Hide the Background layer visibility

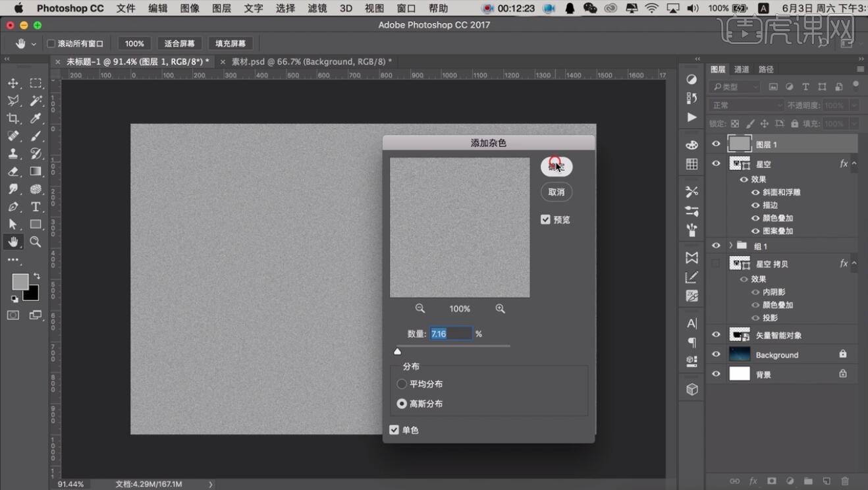pyautogui.click(x=716, y=354)
